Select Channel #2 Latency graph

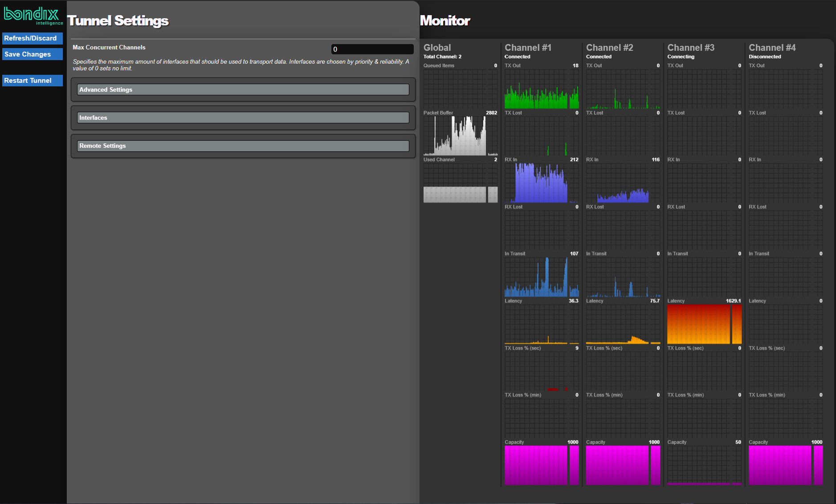point(623,324)
